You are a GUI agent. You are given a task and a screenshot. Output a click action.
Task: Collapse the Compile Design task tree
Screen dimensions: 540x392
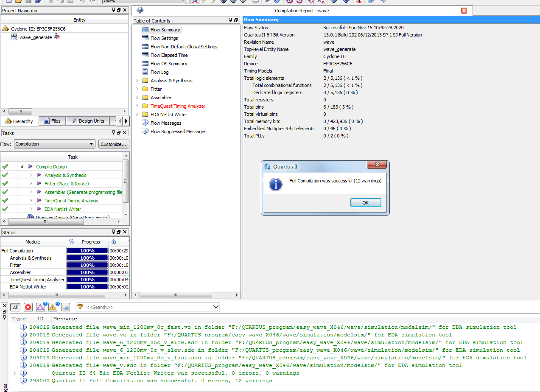22,167
